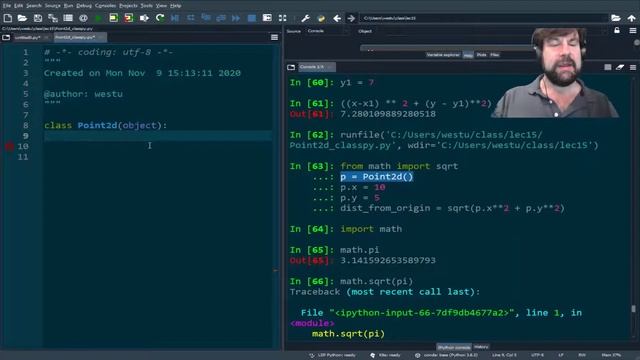Browse for a working directory
Image resolution: width=640 pixels, height=360 pixels.
616,18
